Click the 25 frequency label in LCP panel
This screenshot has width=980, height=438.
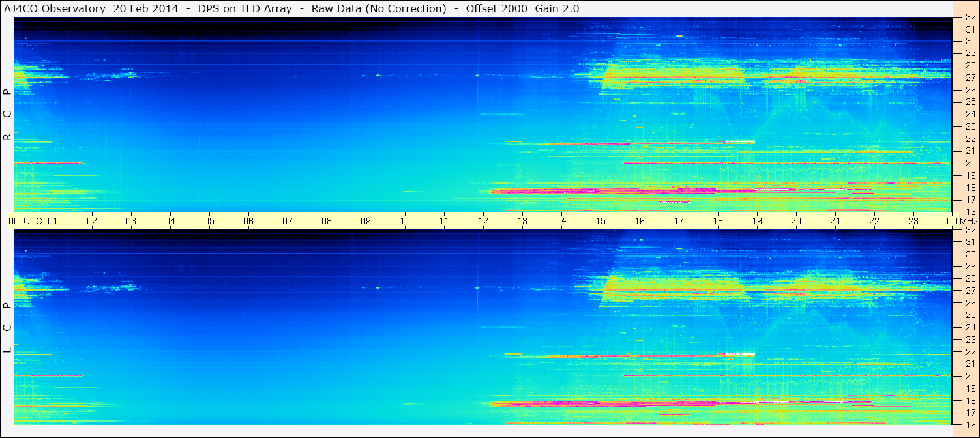(970, 315)
